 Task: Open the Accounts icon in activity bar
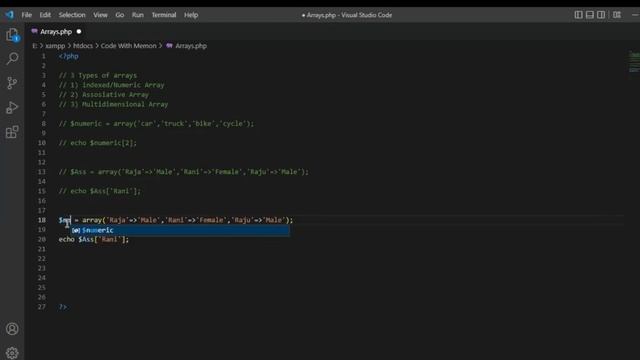coord(12,329)
